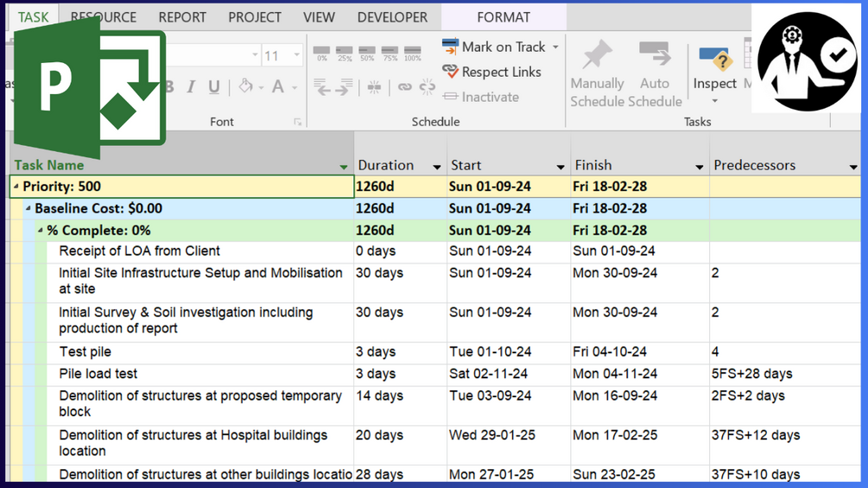Screen dimensions: 868x488
Task: Open the TASK ribbon tab
Action: click(x=33, y=17)
